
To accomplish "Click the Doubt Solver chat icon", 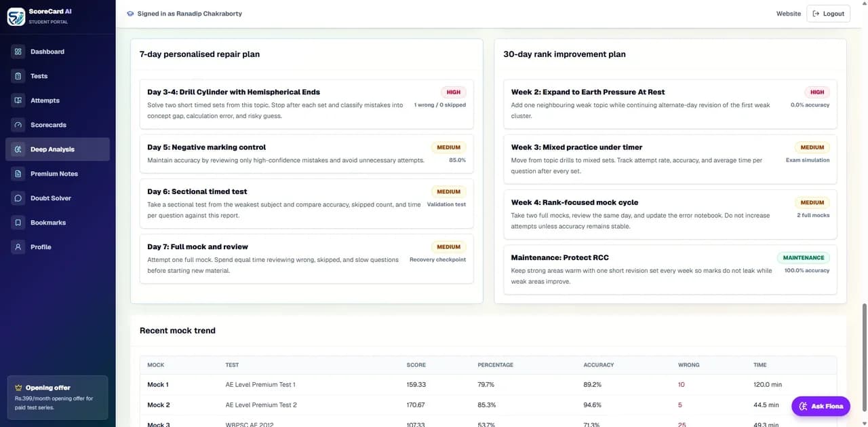I will [18, 198].
